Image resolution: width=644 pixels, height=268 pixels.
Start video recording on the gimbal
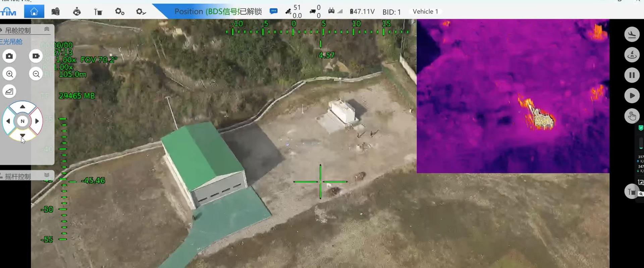click(36, 56)
